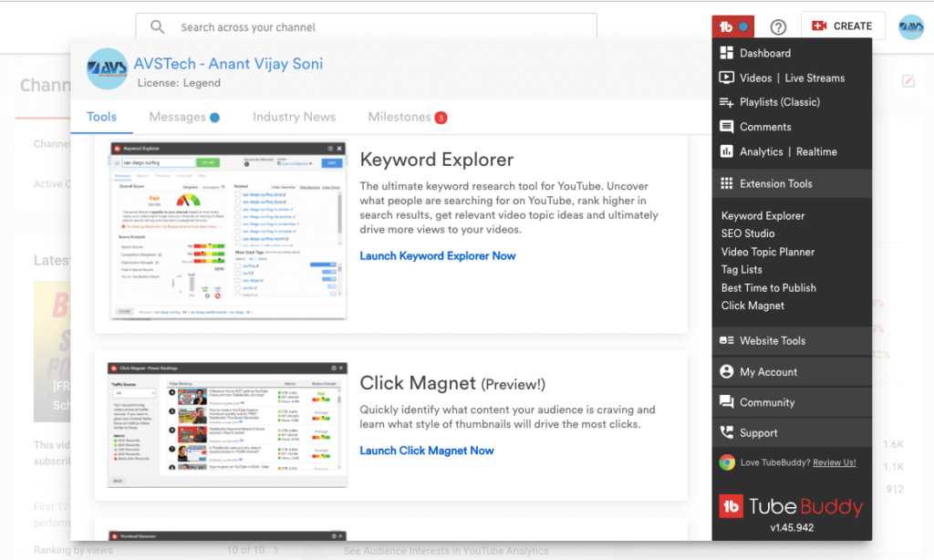Click 'See Audience Interests in YouTube Analytics'
934x560 pixels.
pos(445,551)
